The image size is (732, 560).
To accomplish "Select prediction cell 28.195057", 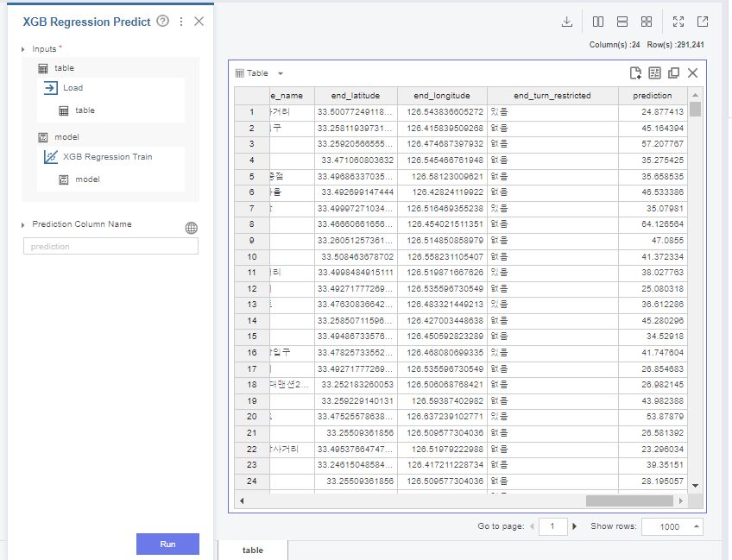I will click(653, 481).
